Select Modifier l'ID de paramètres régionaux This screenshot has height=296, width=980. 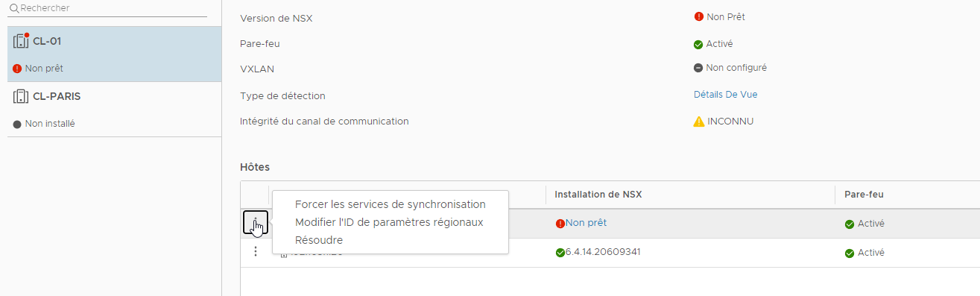389,222
